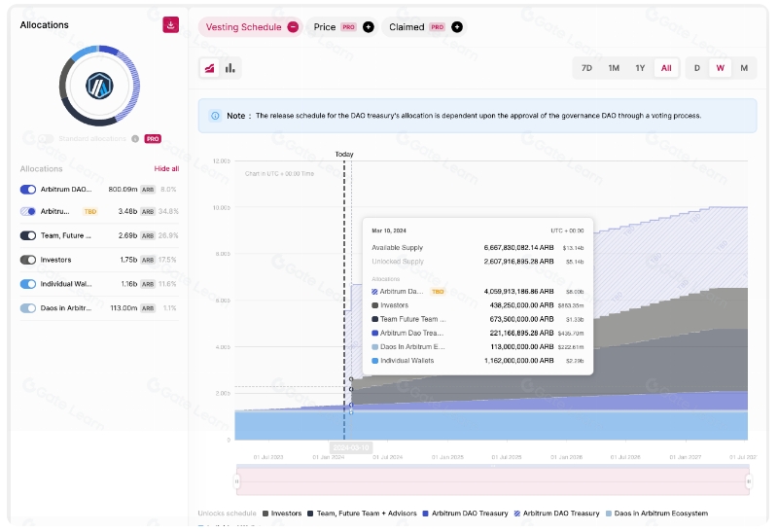Click the Hide all link
Viewport: 778px width, 532px height.
(x=166, y=168)
